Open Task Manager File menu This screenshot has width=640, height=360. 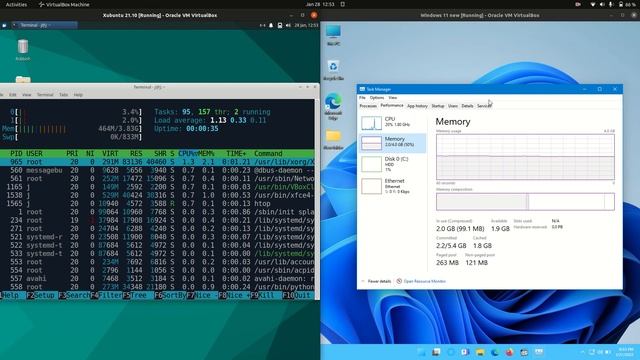point(362,98)
